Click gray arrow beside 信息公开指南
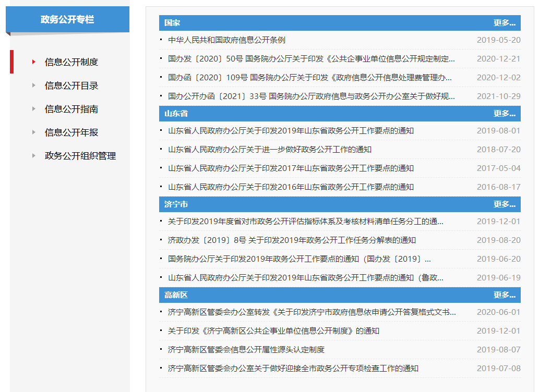 [x=34, y=109]
